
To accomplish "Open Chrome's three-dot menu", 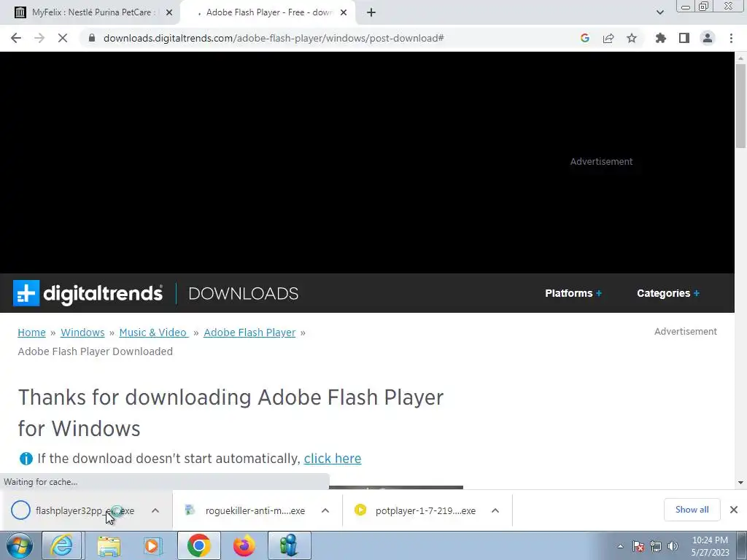I will pos(731,38).
